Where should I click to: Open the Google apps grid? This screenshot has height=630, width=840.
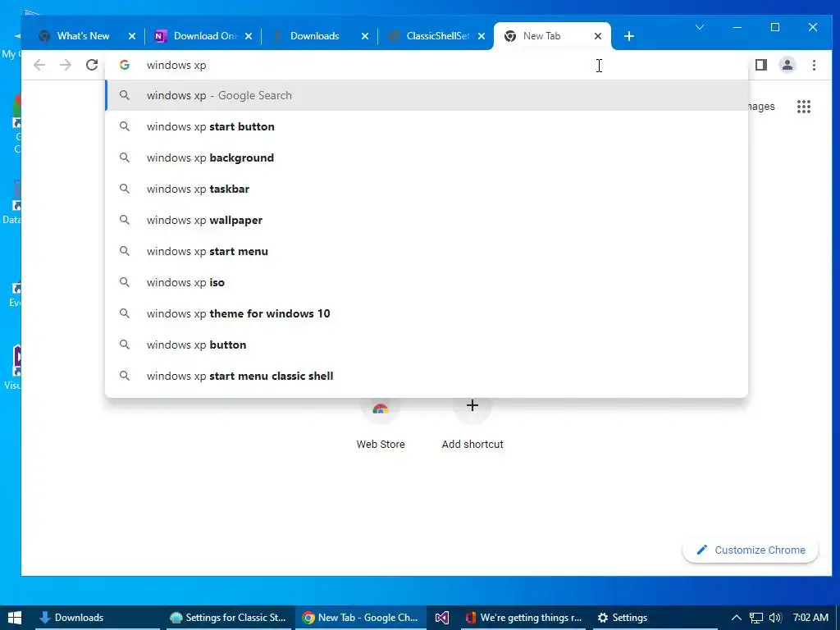coord(804,106)
